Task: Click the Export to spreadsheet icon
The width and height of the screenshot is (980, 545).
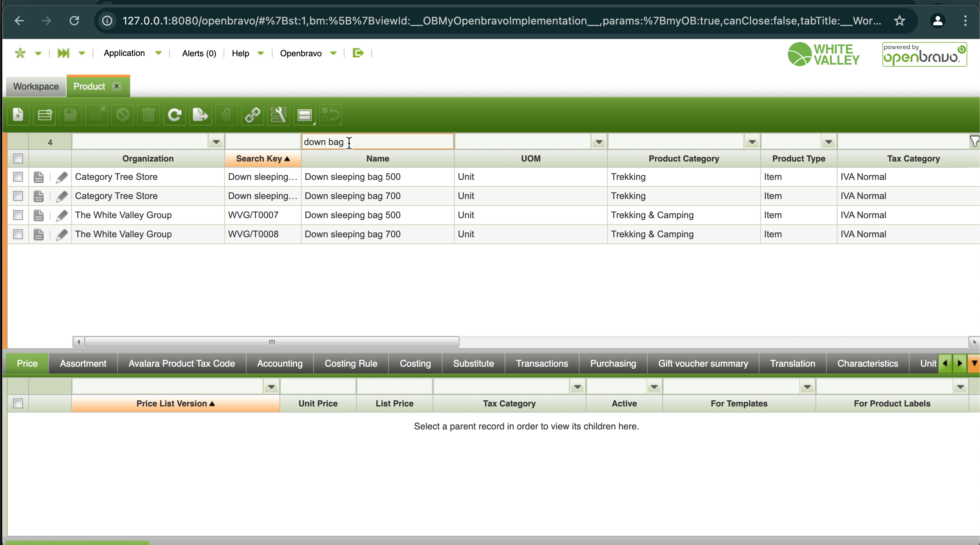Action: click(x=200, y=114)
